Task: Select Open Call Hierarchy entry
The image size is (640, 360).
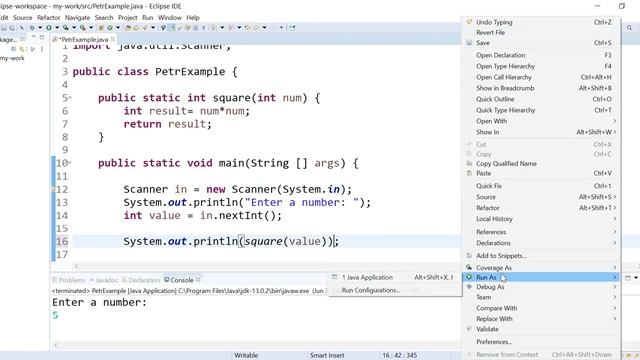Action: [x=542, y=77]
